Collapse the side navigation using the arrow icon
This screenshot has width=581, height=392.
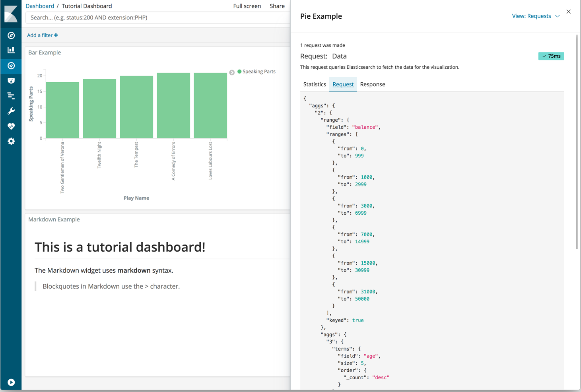click(11, 382)
